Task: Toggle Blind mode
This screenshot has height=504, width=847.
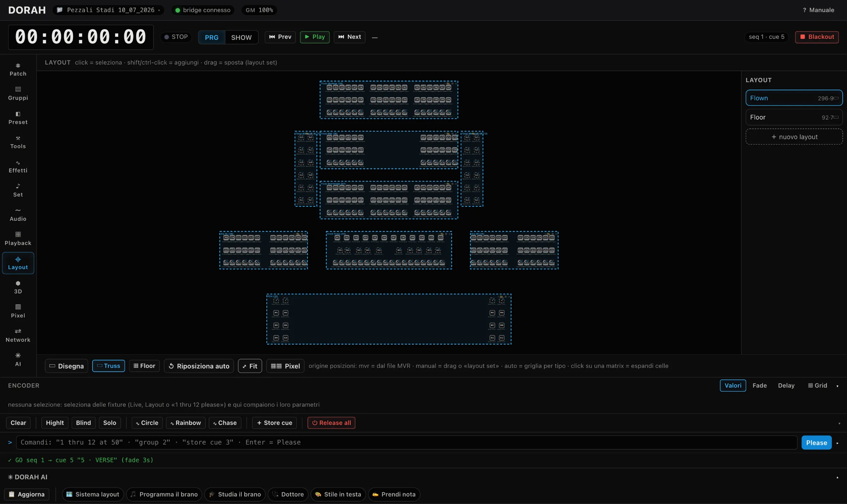Action: [83, 423]
